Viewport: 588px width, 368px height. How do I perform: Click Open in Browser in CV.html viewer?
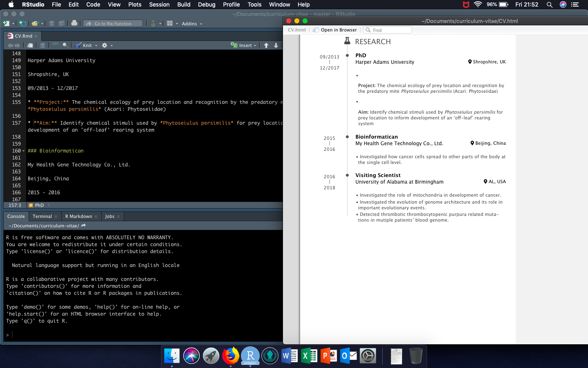[335, 30]
